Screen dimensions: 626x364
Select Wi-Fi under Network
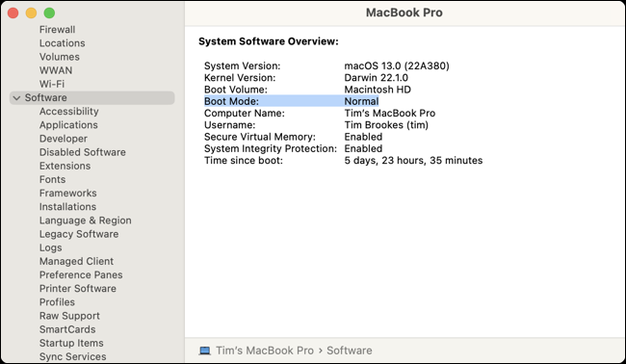tap(51, 84)
